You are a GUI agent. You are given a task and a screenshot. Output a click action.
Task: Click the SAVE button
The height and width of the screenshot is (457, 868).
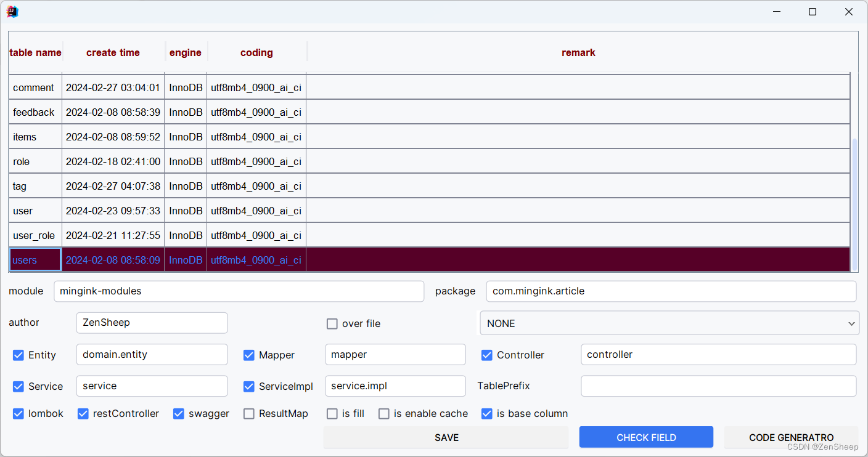point(446,437)
